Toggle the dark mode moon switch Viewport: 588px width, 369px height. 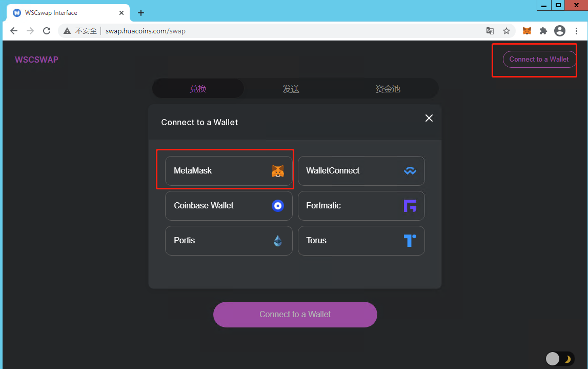click(x=560, y=359)
